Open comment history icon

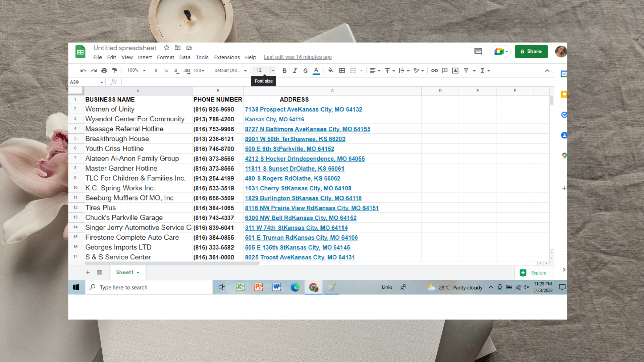[x=478, y=51]
